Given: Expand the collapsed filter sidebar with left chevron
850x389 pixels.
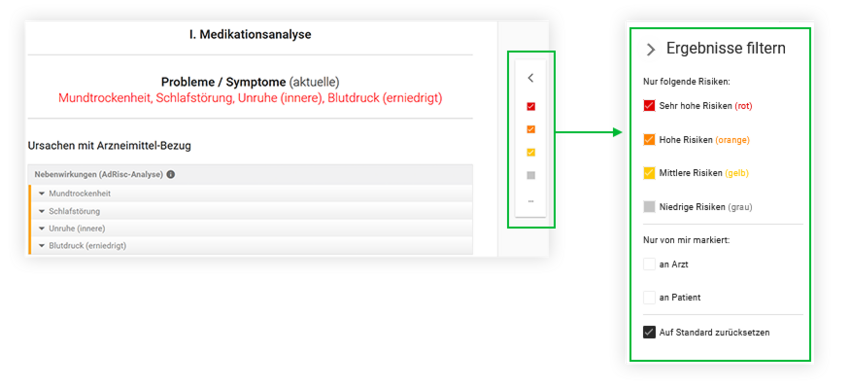Looking at the screenshot, I should [531, 78].
